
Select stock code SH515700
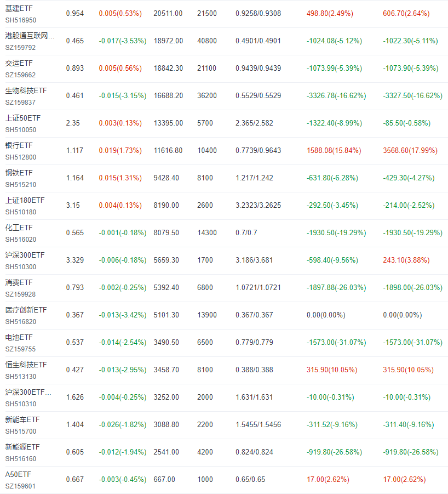[x=21, y=431]
